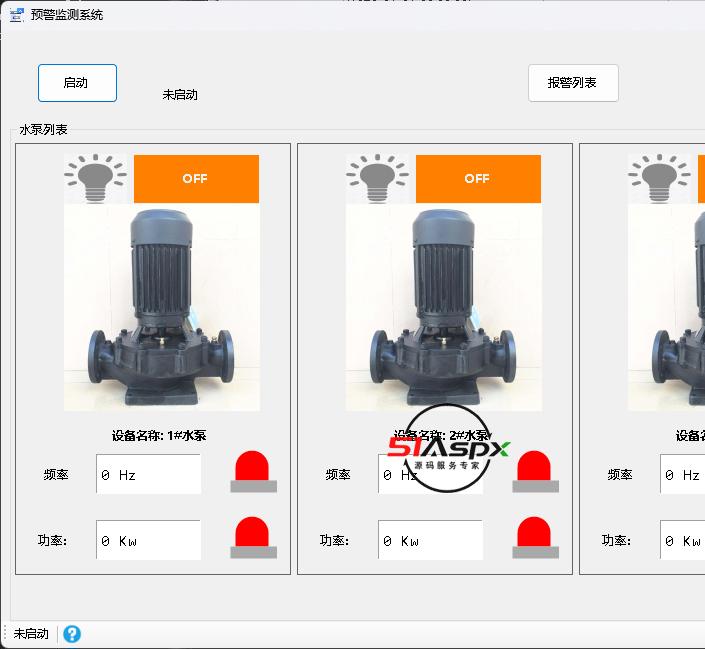Focus the 1#水泵 power field showing 0 Kw
705x649 pixels.
pyautogui.click(x=148, y=540)
